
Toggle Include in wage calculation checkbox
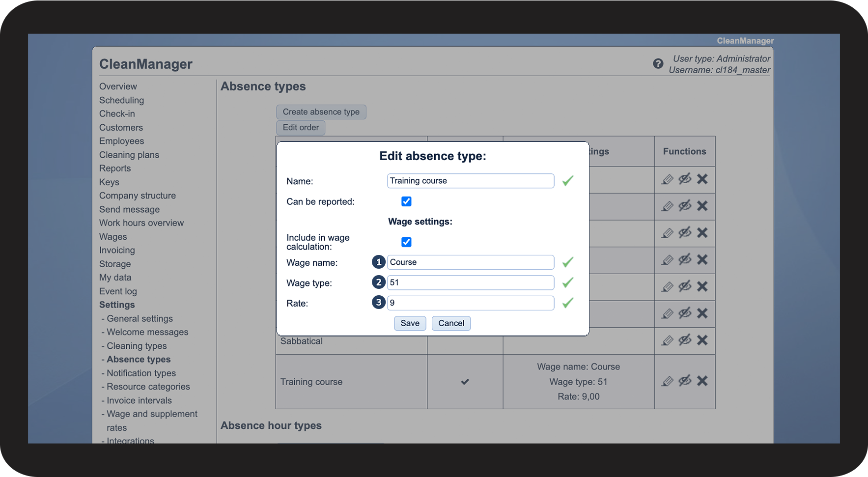click(406, 242)
